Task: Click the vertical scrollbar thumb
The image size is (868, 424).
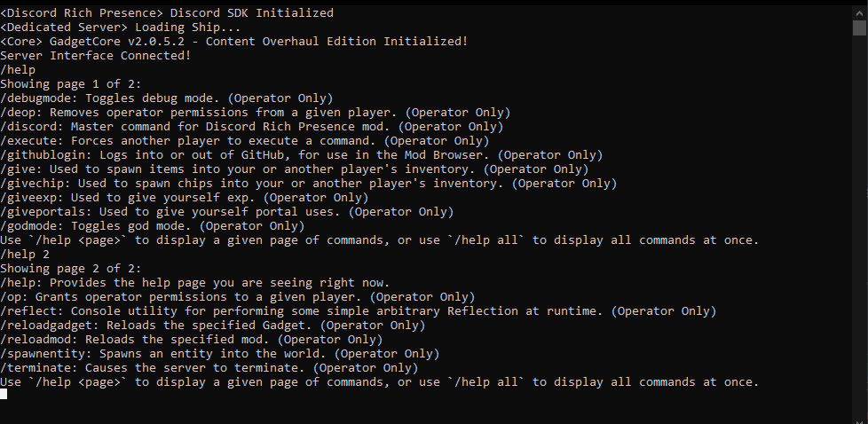Action: pyautogui.click(x=859, y=27)
